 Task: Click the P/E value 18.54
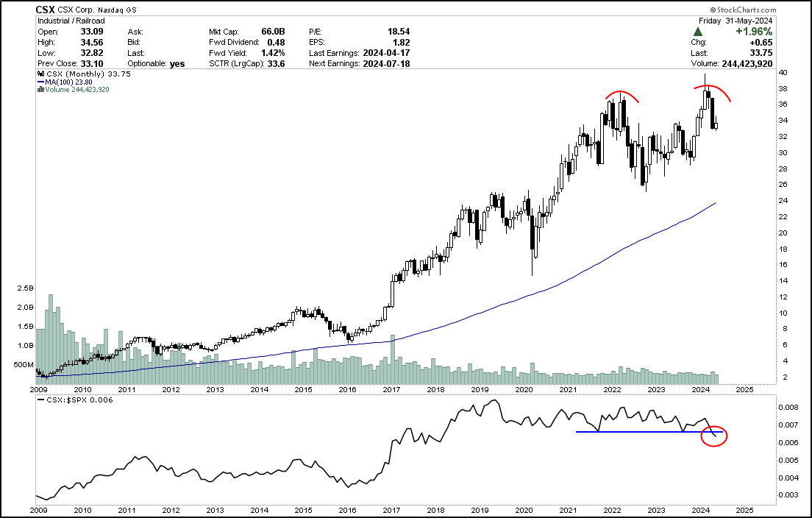point(399,32)
